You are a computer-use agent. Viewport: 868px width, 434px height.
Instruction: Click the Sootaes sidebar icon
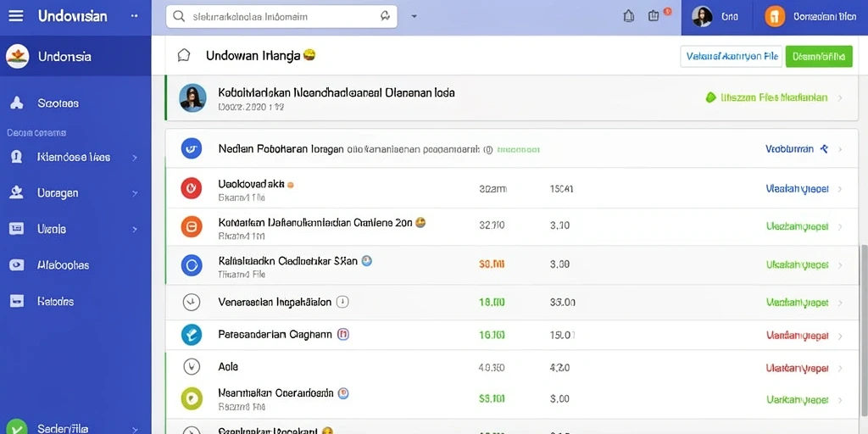[17, 103]
